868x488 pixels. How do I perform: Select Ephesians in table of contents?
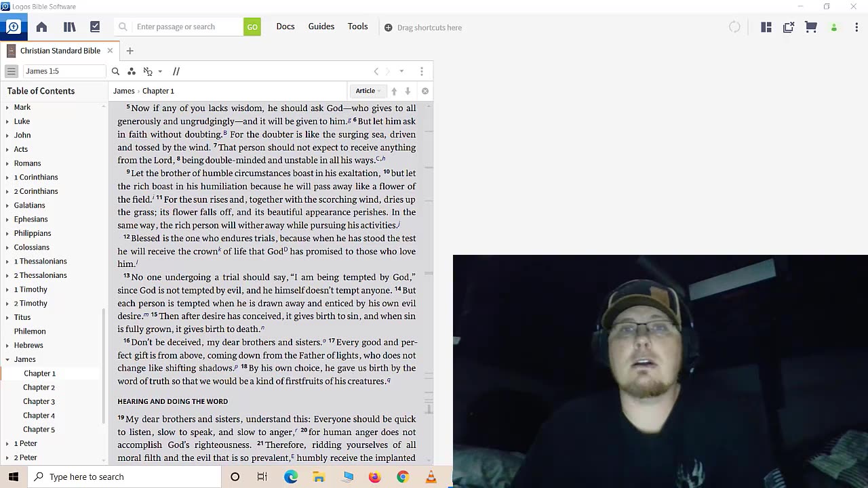point(31,220)
